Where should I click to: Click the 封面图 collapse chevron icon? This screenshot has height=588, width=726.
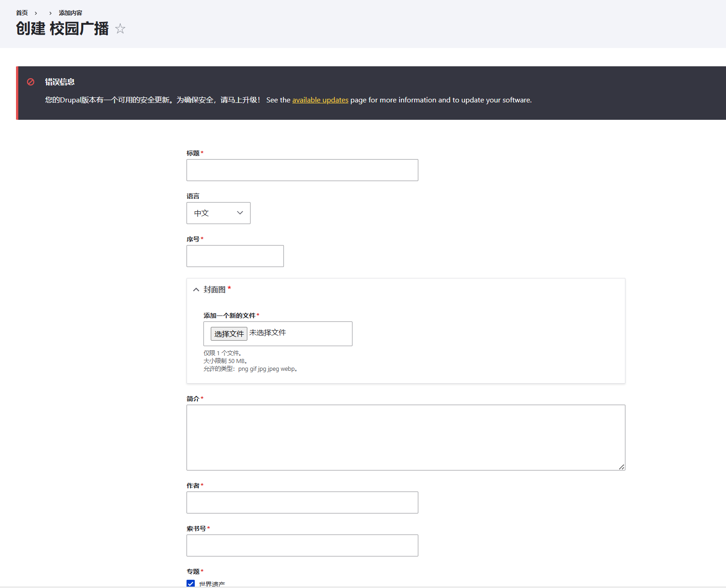[196, 290]
